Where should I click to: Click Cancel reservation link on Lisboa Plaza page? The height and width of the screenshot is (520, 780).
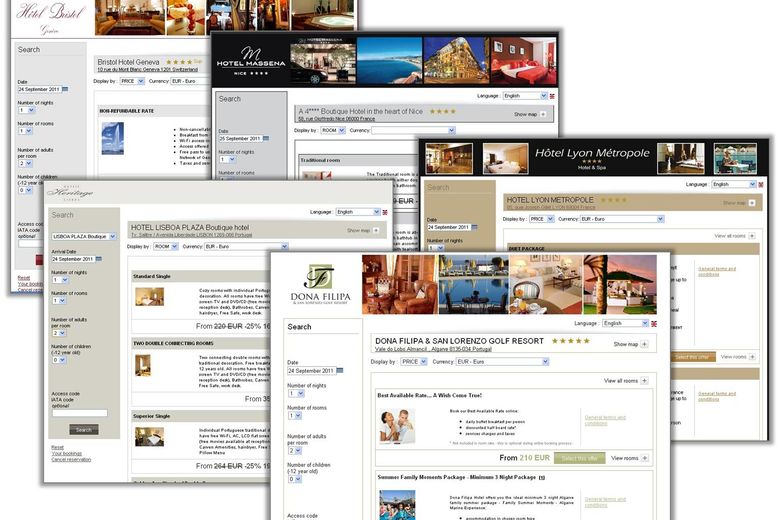click(71, 459)
